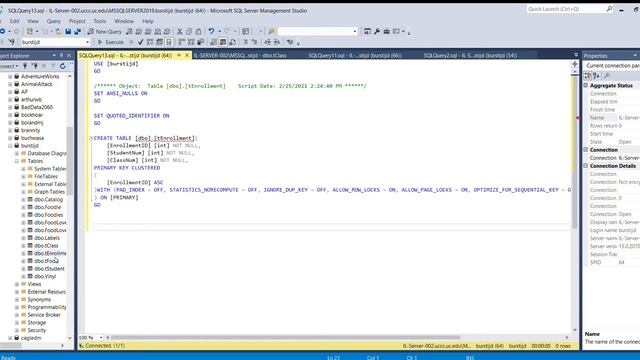The width and height of the screenshot is (640, 360).
Task: Select the Security folder in the tree
Action: [x=37, y=330]
